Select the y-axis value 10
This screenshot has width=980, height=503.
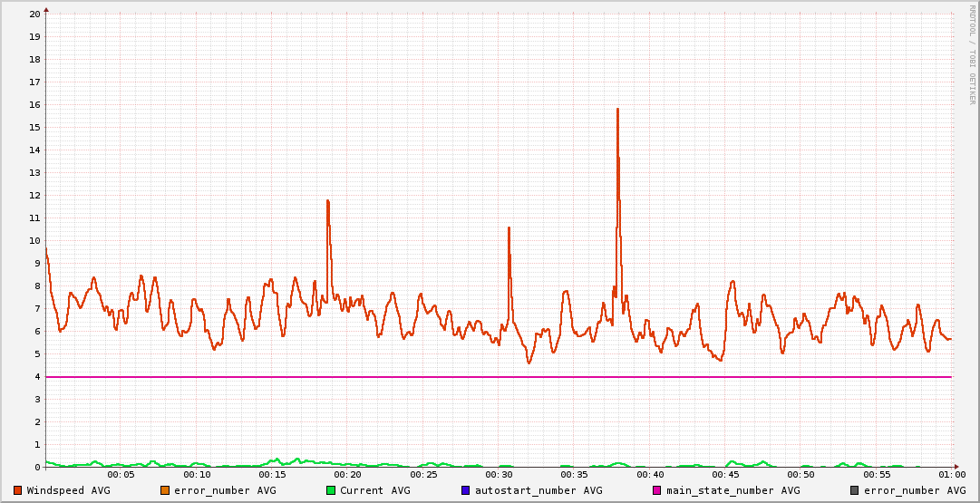(34, 240)
